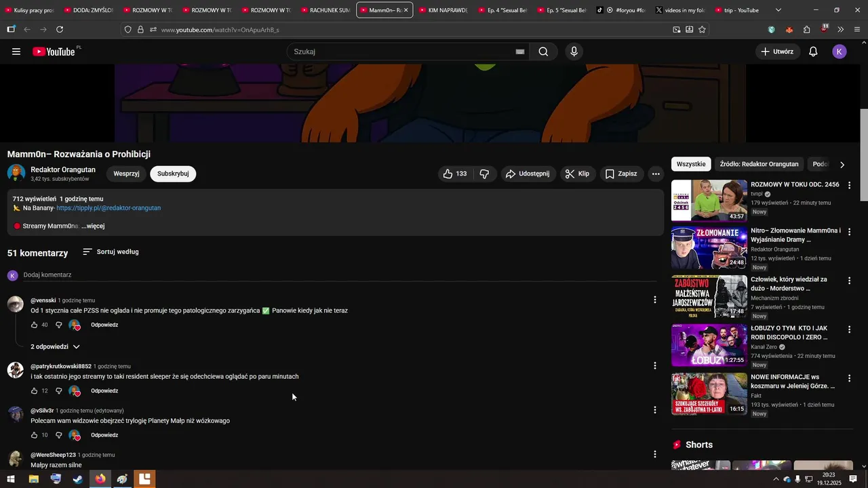Subscribe to Redaktor Orangutan channel
This screenshot has width=868, height=488.
[173, 174]
